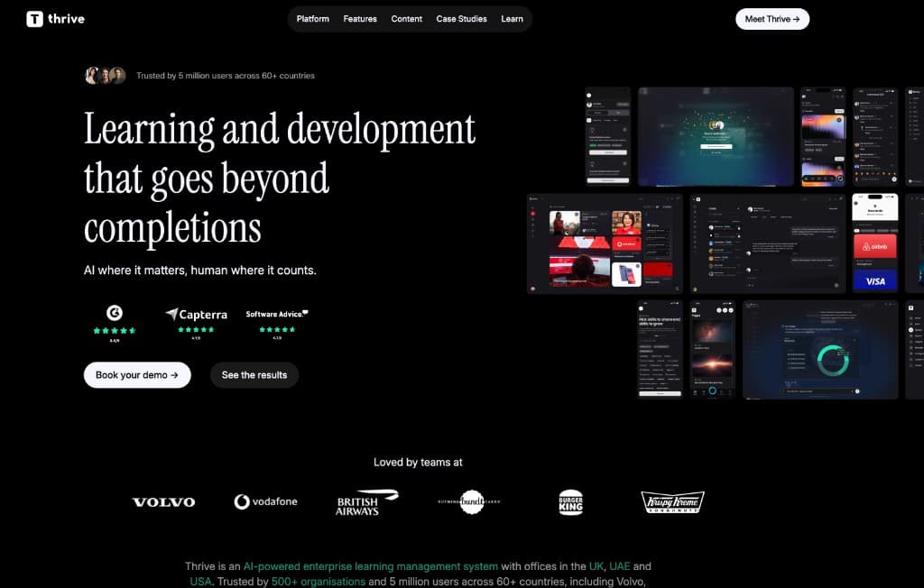
Task: Click the chat conversation screenshot thumbnail
Action: coord(768,243)
